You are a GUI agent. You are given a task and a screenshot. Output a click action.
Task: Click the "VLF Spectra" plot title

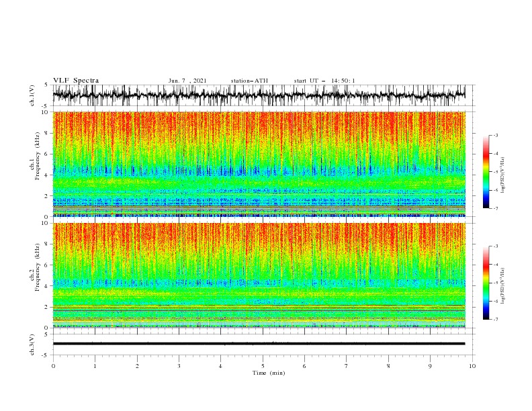[x=76, y=81]
